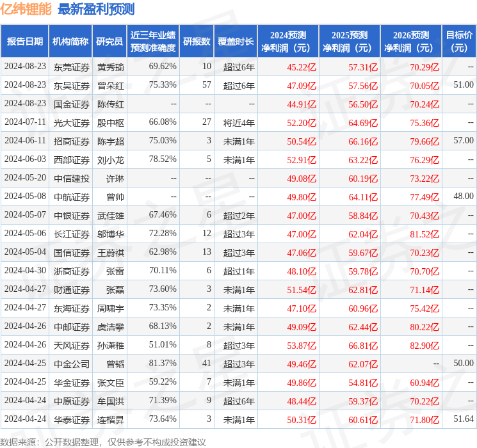The width and height of the screenshot is (477, 448).
Task: Select the 中信建投 cell
Action: (72, 179)
